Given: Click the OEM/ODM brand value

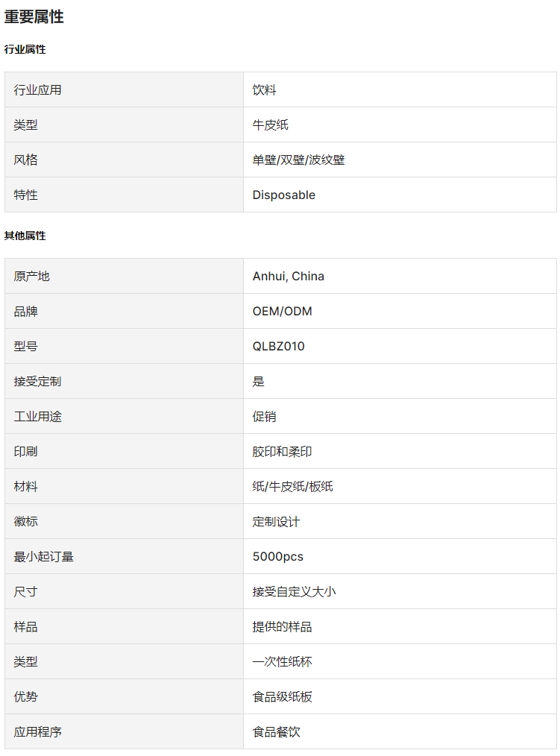Looking at the screenshot, I should 282,312.
